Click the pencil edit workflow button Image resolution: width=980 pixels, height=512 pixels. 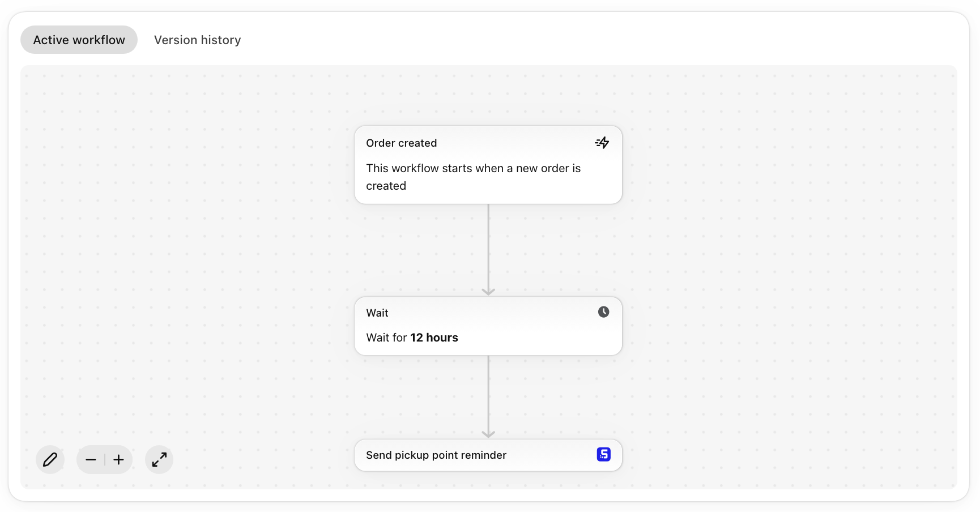click(50, 459)
